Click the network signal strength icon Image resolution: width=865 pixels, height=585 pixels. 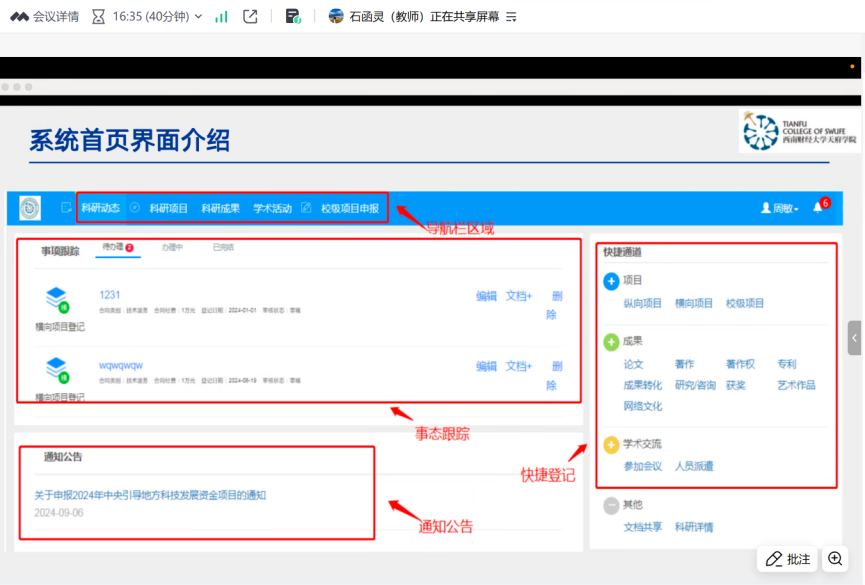[221, 16]
